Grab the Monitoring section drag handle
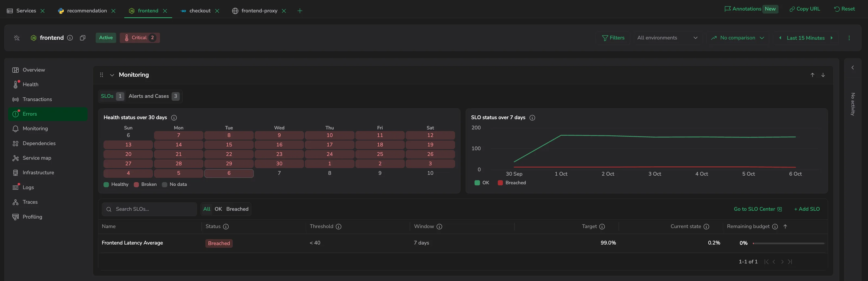 point(101,75)
